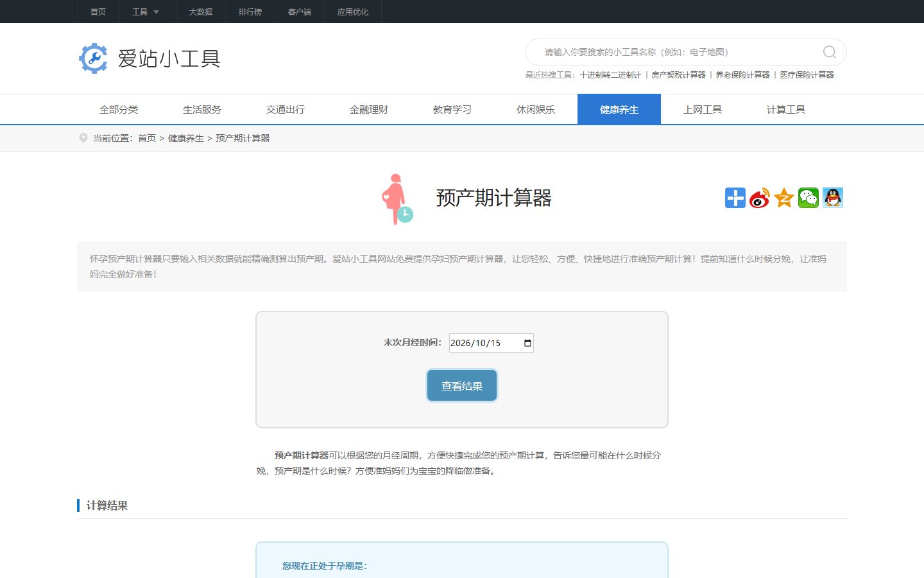This screenshot has height=578, width=924.
Task: Open the 教育学习 category tab
Action: pos(452,109)
